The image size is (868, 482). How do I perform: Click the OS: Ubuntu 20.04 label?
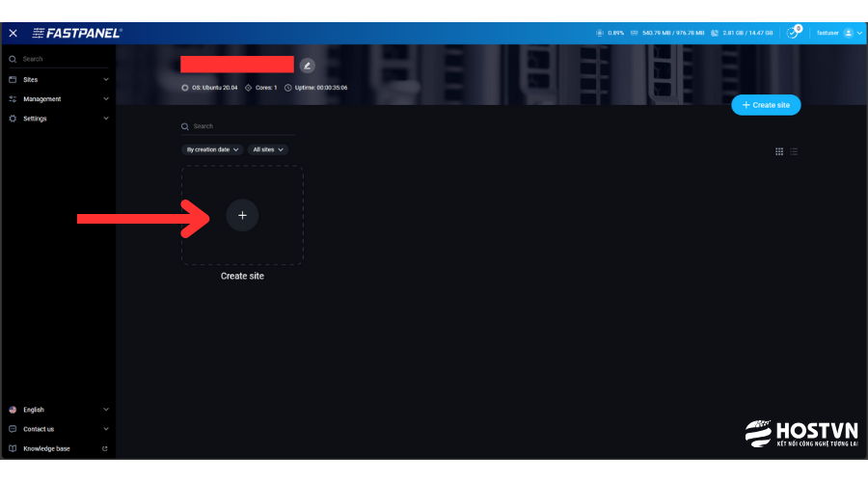coord(215,88)
